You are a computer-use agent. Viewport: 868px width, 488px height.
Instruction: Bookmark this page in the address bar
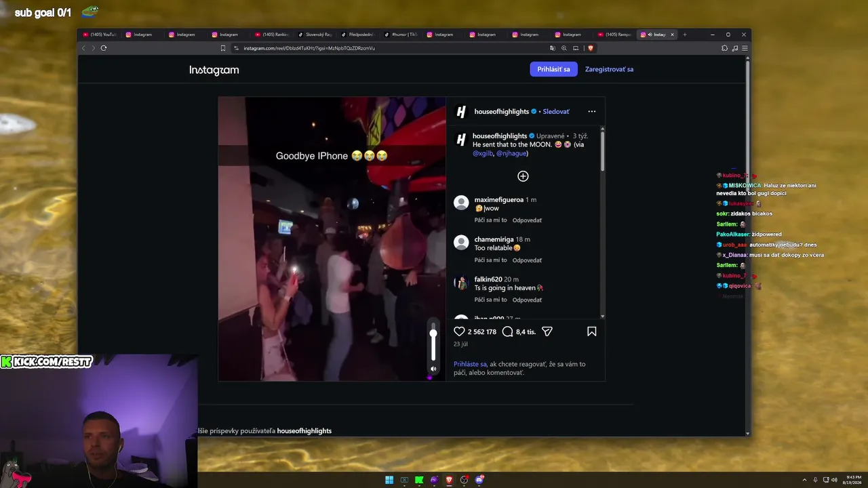tap(223, 48)
